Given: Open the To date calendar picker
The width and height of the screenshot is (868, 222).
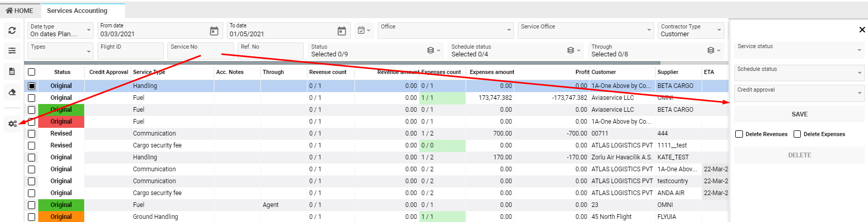Looking at the screenshot, I should point(342,31).
